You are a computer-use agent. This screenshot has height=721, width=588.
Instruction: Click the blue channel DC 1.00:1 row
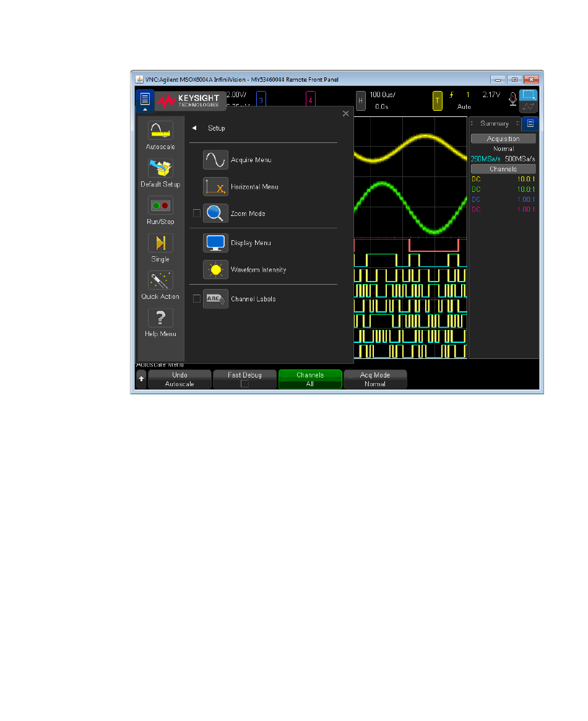click(503, 199)
